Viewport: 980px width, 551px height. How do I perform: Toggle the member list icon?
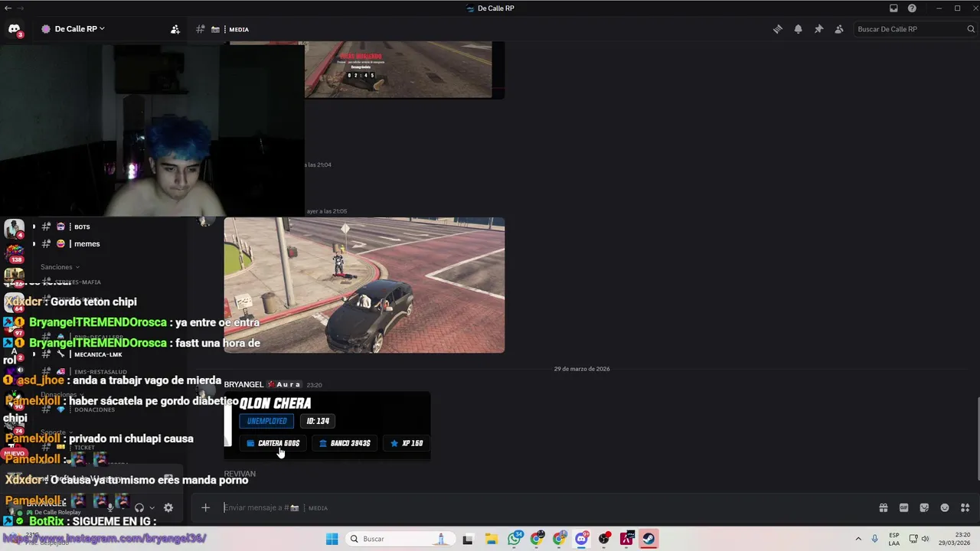[x=839, y=29]
